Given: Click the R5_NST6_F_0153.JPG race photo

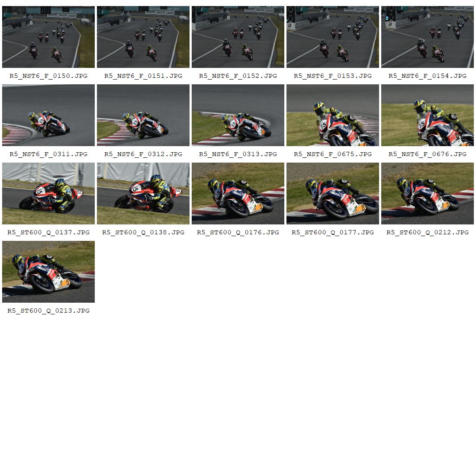Looking at the screenshot, I should (333, 37).
